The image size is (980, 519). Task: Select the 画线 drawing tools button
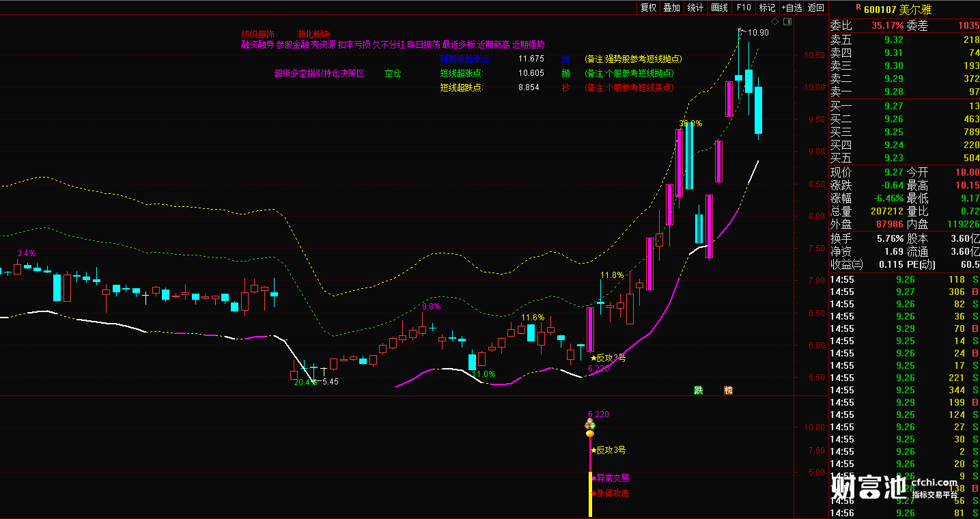click(719, 8)
